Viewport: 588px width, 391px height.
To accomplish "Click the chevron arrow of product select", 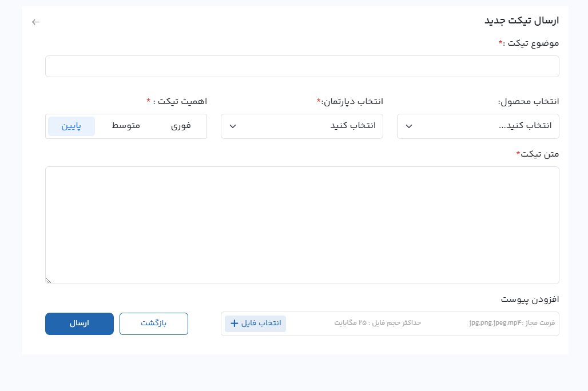I will pyautogui.click(x=409, y=126).
